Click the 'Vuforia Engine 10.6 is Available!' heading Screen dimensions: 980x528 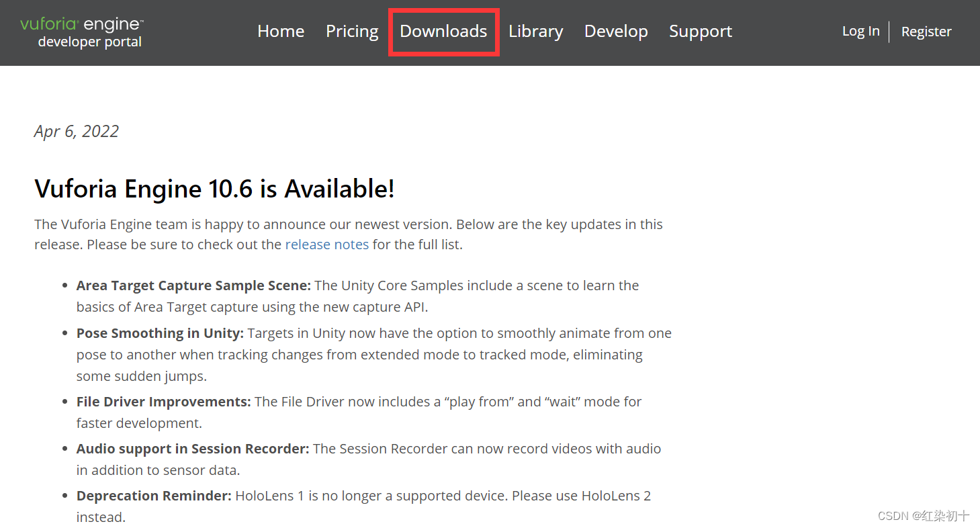click(x=214, y=189)
